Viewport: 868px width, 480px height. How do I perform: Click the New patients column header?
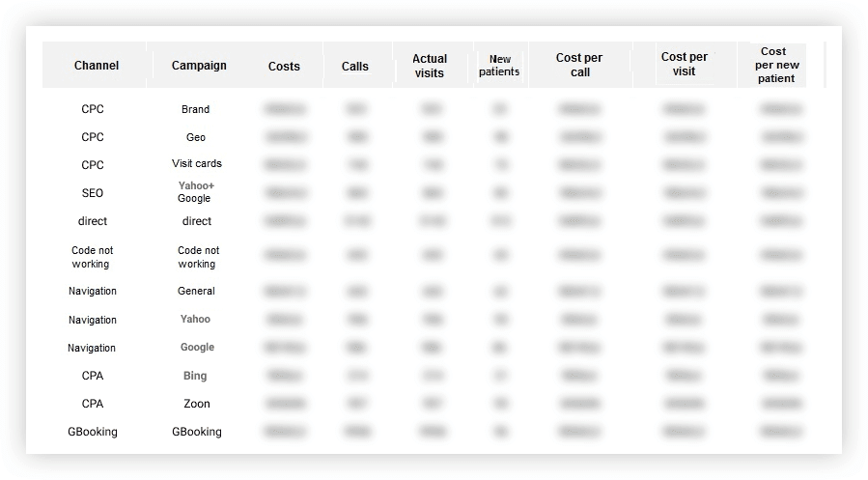coord(499,66)
